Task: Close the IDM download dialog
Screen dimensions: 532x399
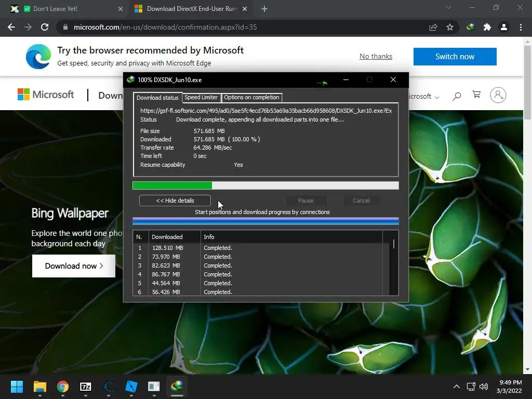Action: [393, 79]
